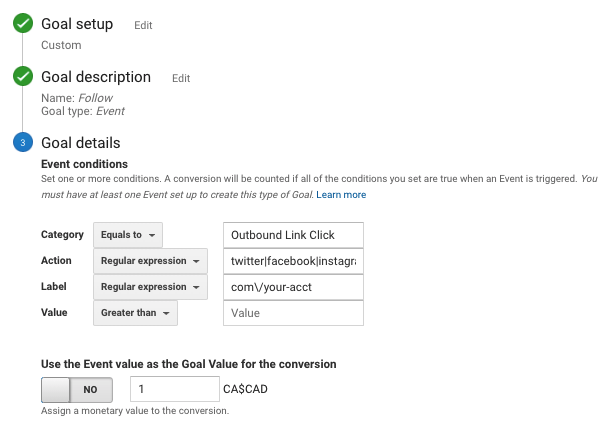Viewport: 611px width, 439px height.
Task: Click the monetary goal value field showing 1
Action: pyautogui.click(x=174, y=389)
